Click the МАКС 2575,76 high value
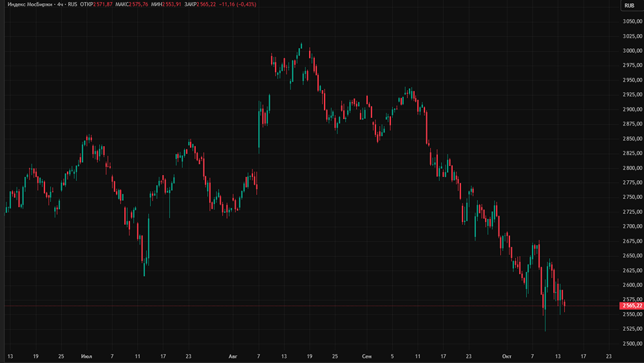 [x=131, y=5]
